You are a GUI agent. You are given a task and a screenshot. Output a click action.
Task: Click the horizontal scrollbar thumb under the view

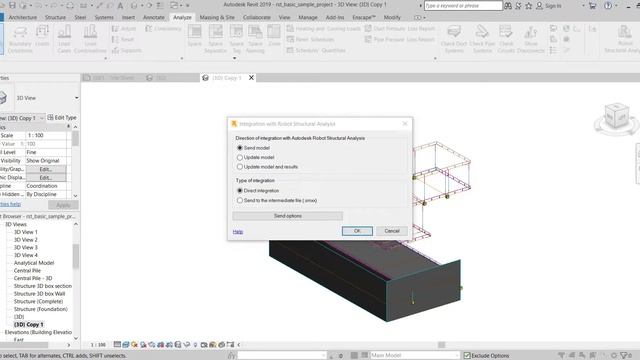[x=441, y=345]
